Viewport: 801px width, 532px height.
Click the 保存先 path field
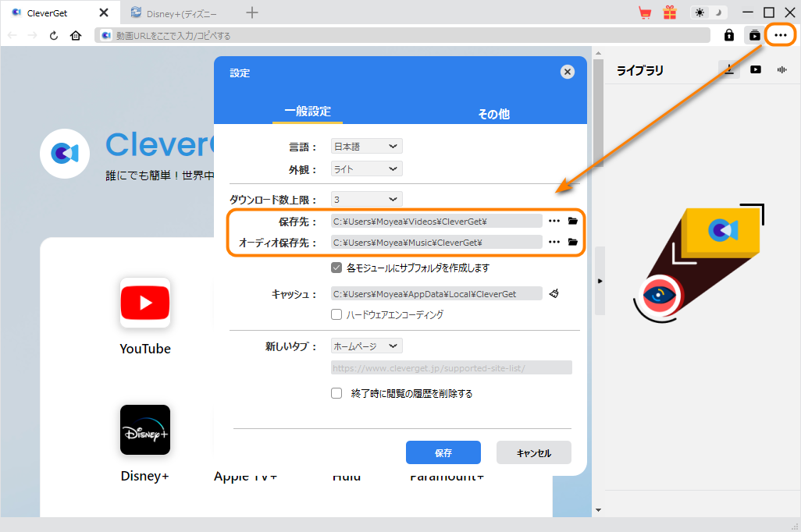pos(436,222)
